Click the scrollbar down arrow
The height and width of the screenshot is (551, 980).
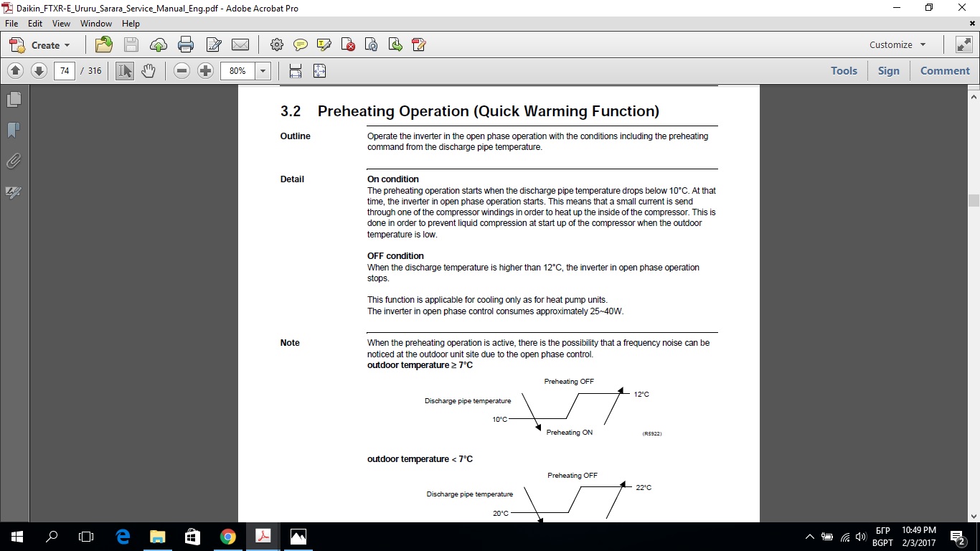click(974, 515)
